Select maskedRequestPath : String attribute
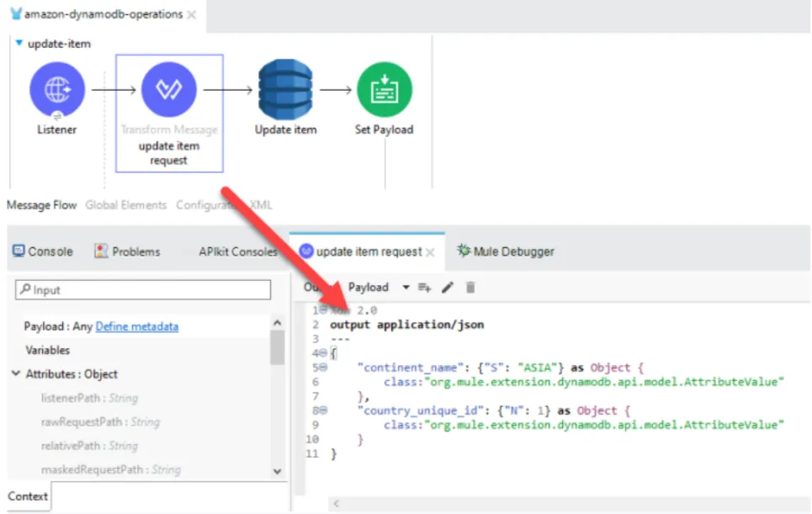The image size is (812, 514). click(x=111, y=469)
